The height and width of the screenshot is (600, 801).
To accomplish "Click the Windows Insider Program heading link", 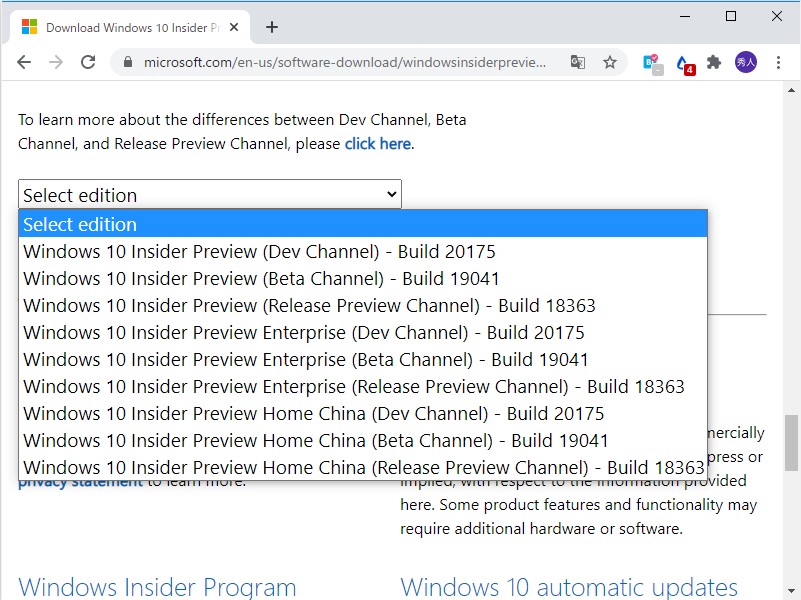I will 157,586.
